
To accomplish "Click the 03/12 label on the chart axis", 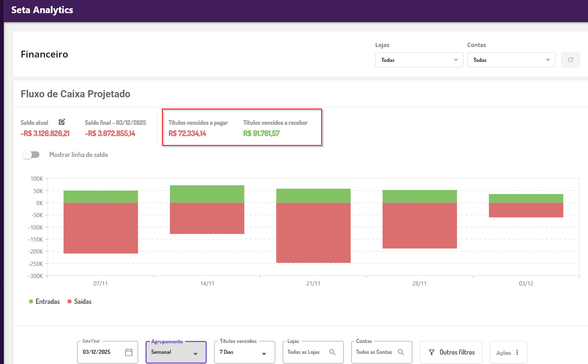I will [x=526, y=284].
